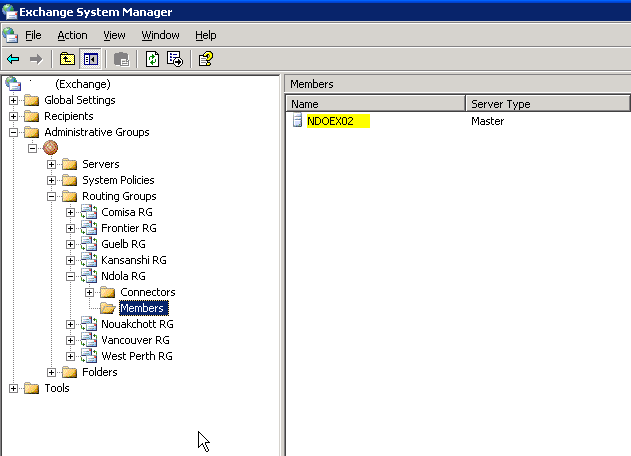The width and height of the screenshot is (631, 456).
Task: Click the Nouakchott RG routing group icon
Action: [x=89, y=324]
